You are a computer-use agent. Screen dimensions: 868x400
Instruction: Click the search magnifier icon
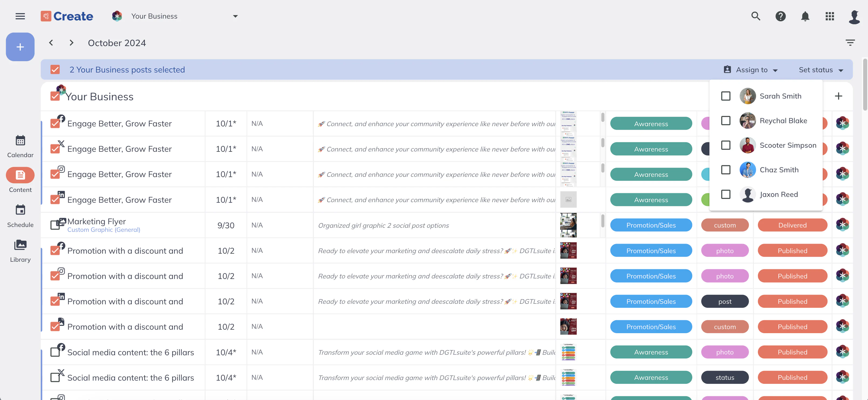pos(756,16)
